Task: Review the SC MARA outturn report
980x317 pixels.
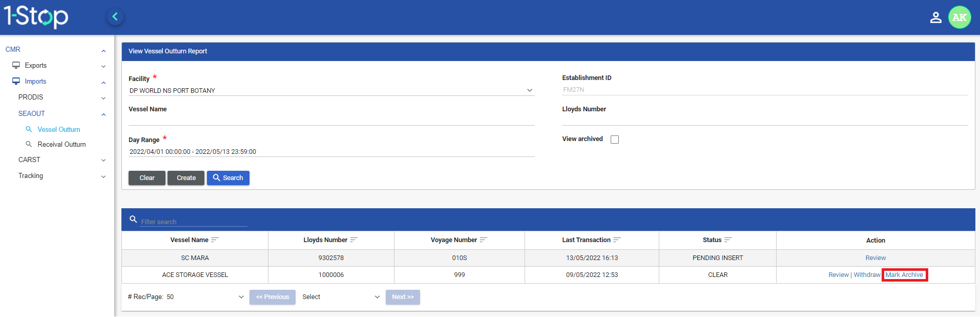Action: 875,258
